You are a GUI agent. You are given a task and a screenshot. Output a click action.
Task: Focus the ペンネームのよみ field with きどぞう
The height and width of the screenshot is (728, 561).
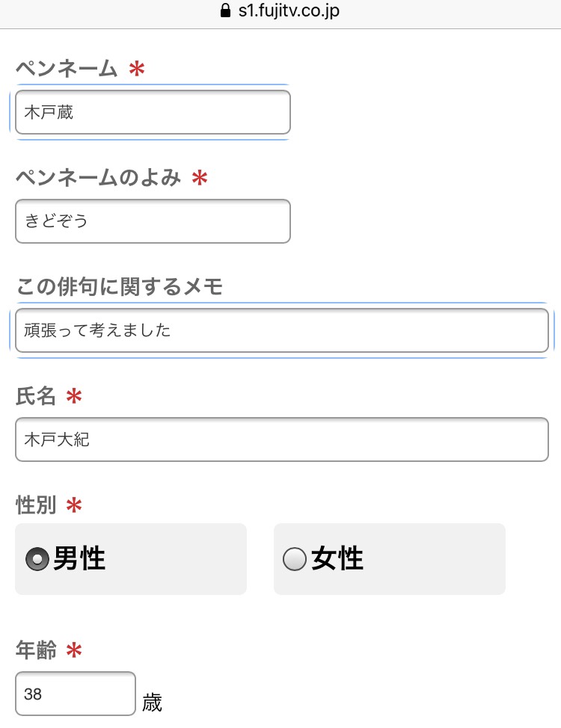[153, 221]
